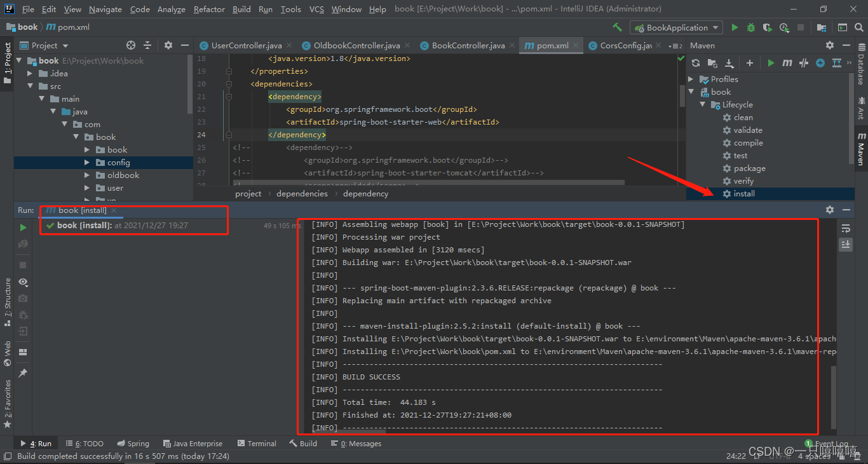This screenshot has height=464, width=868.
Task: Locate current file in Project panel
Action: 131,45
